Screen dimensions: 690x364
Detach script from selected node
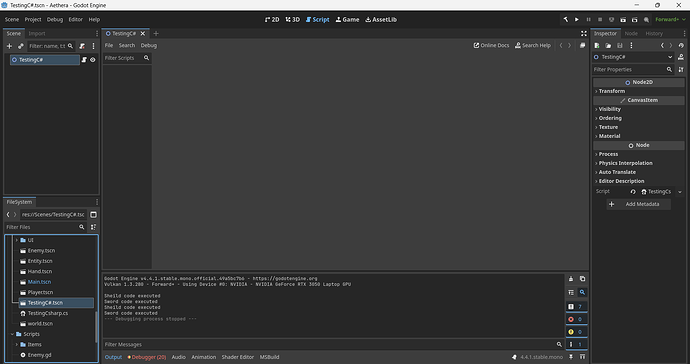(x=82, y=46)
